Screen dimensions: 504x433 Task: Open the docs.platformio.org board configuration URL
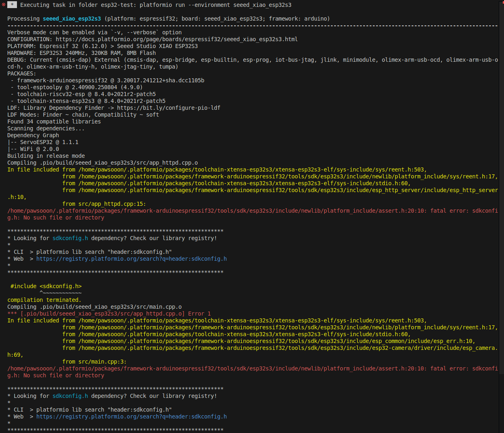176,39
